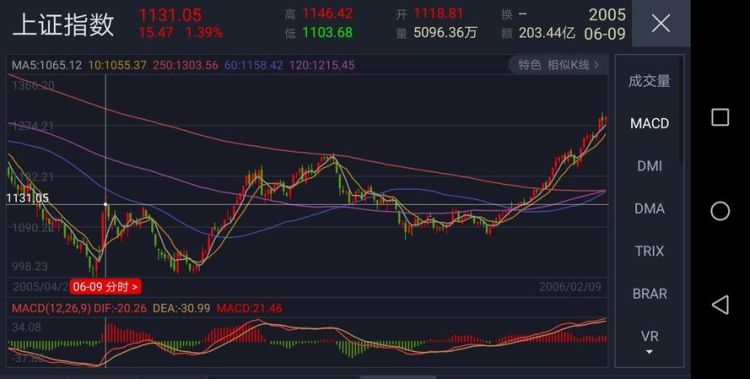750x379 pixels.
Task: Tap the Android home circle icon
Action: (720, 211)
